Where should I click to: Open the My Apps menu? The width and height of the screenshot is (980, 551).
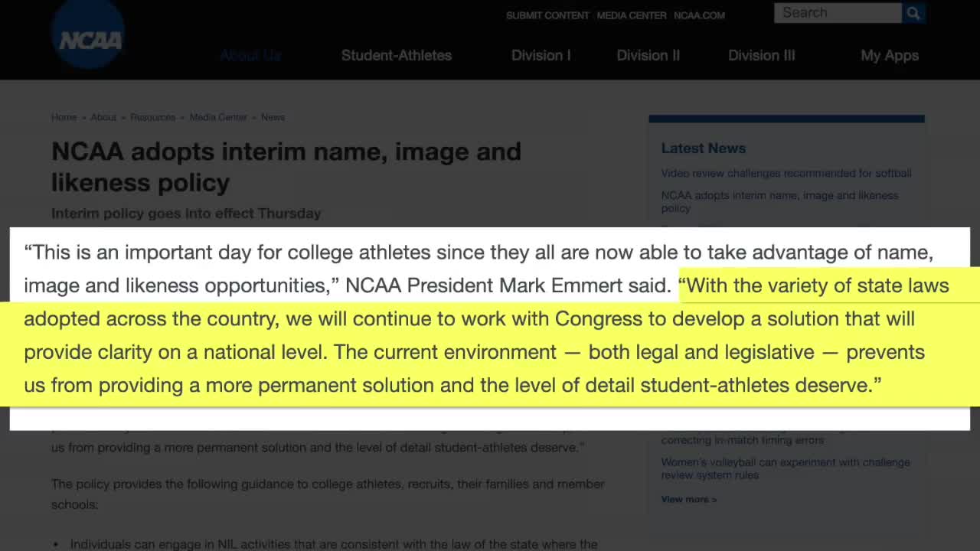[x=889, y=55]
